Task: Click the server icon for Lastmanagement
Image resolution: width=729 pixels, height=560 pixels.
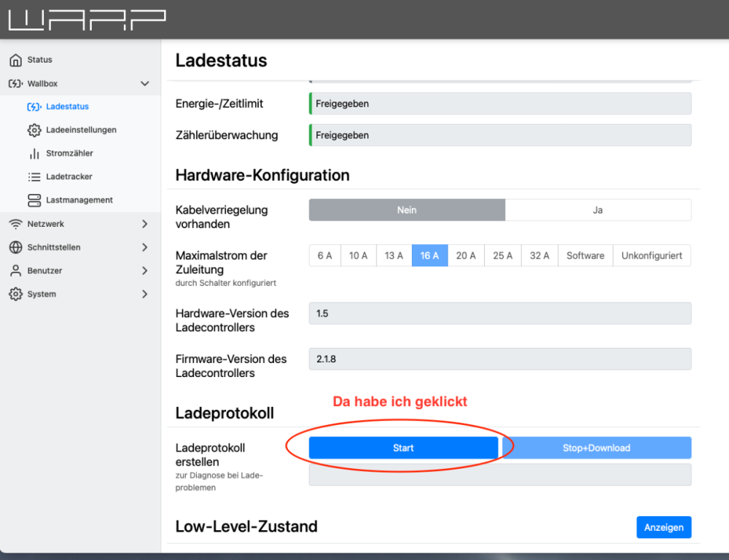Action: (x=34, y=200)
